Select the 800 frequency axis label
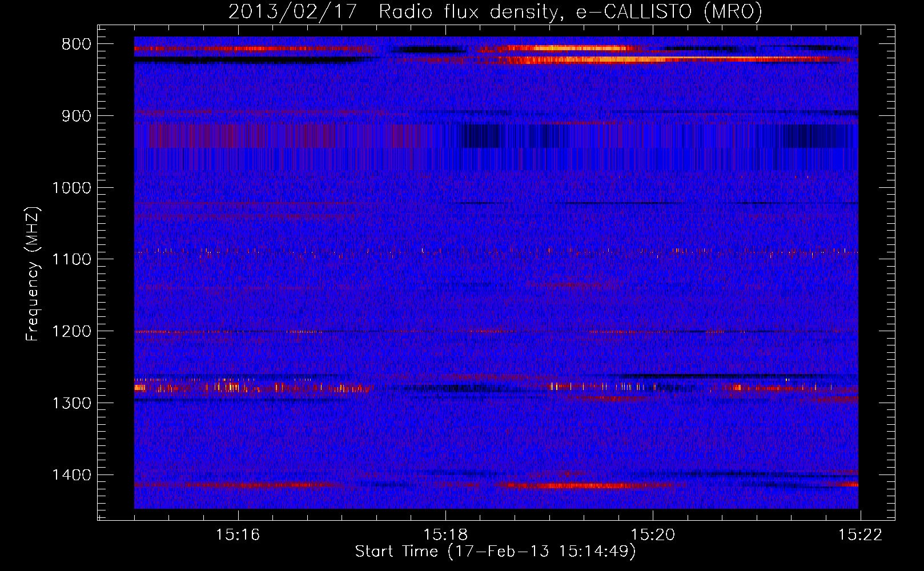Viewport: 924px width, 571px height. [77, 45]
